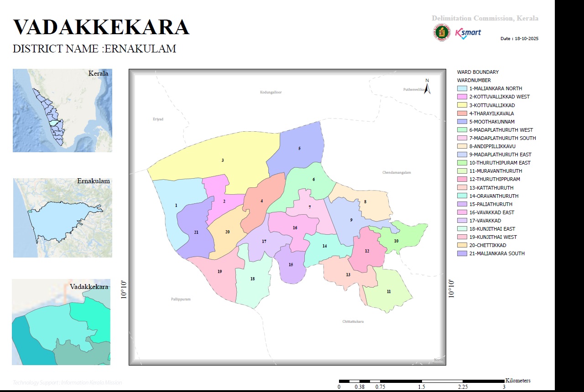
Task: Click the Chendamangalam neighbouring area label
Action: pos(397,173)
